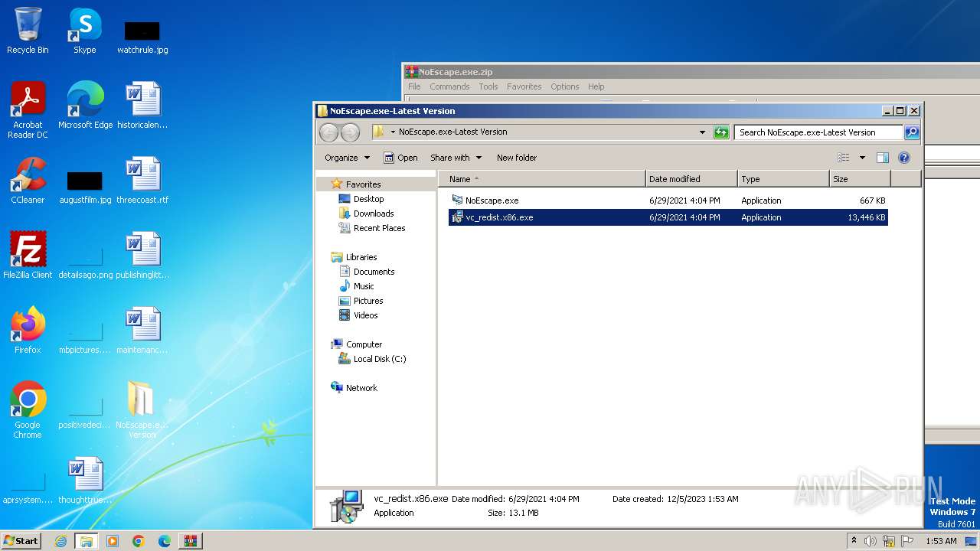Select the NoEscape.exe file row
This screenshot has width=980, height=551.
tap(668, 201)
